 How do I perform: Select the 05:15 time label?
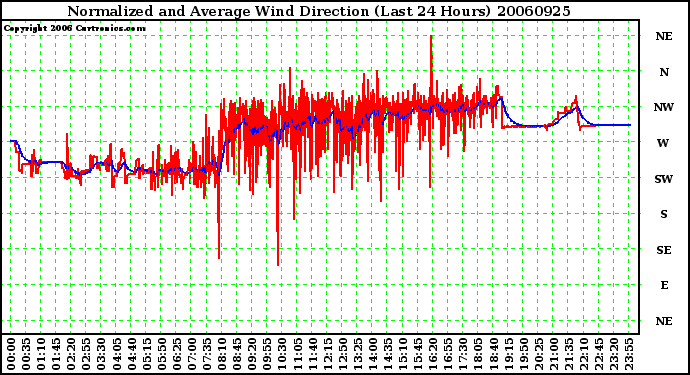(147, 354)
